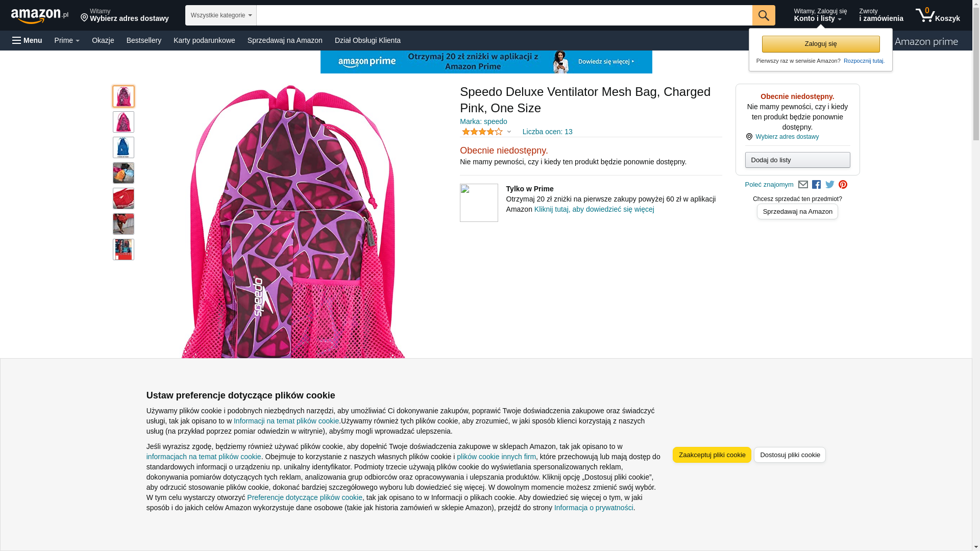Go to Bestsellery in navigation bar

(x=144, y=40)
